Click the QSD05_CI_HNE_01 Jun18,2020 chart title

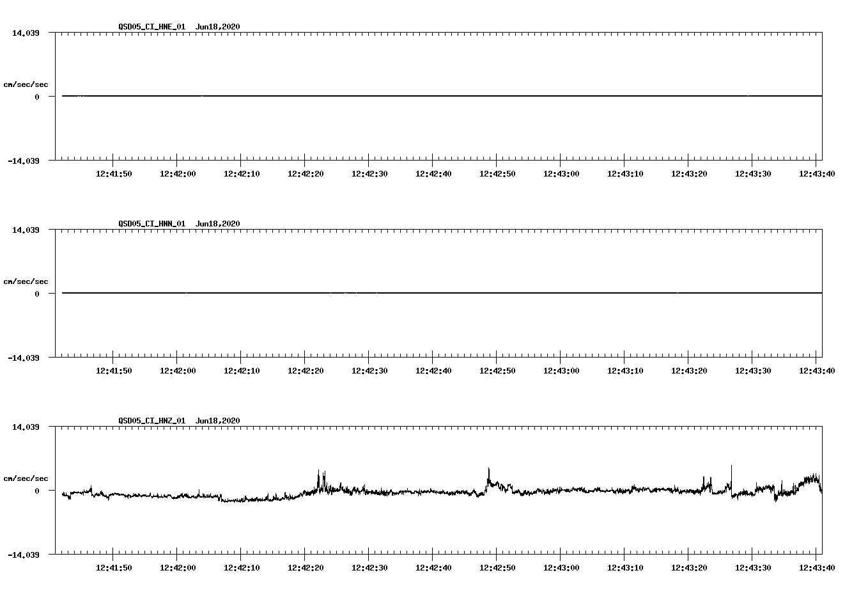coord(179,26)
